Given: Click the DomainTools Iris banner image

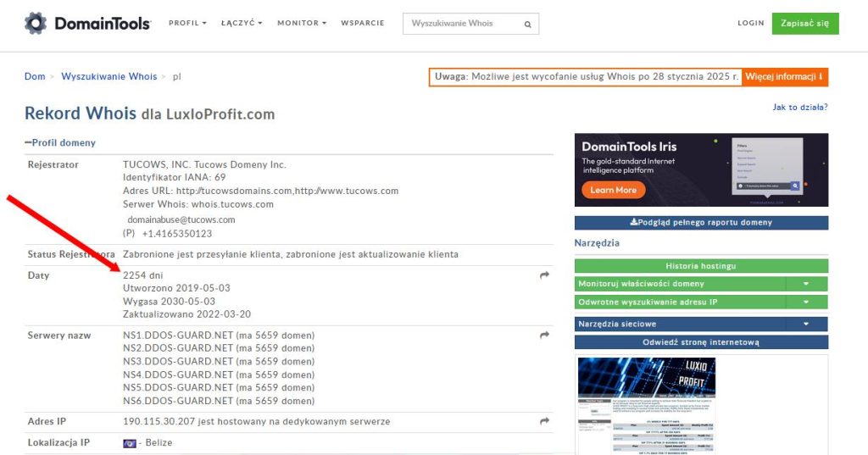Looking at the screenshot, I should point(701,170).
